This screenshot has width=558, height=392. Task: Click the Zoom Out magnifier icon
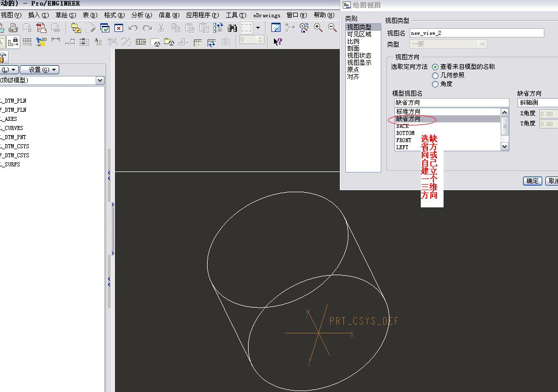pyautogui.click(x=332, y=28)
